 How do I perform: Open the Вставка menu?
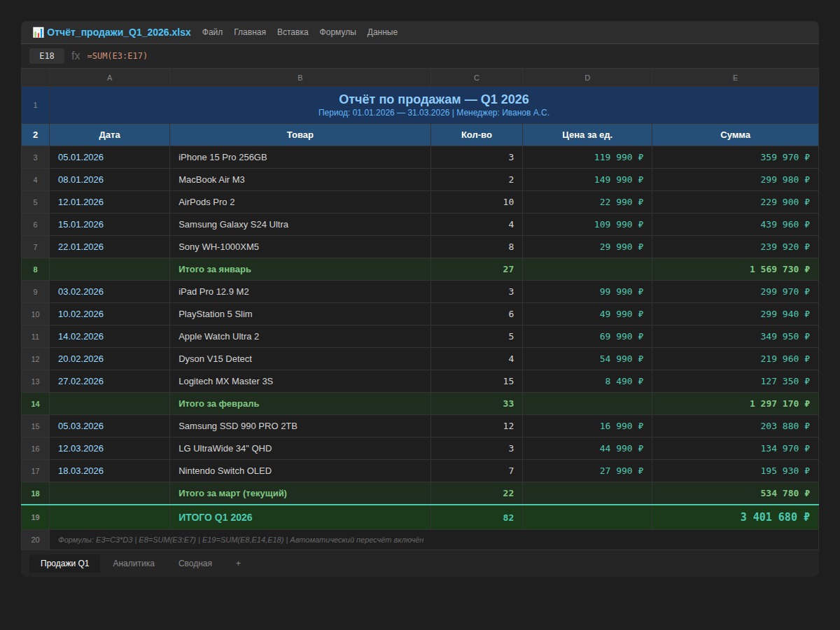point(293,32)
